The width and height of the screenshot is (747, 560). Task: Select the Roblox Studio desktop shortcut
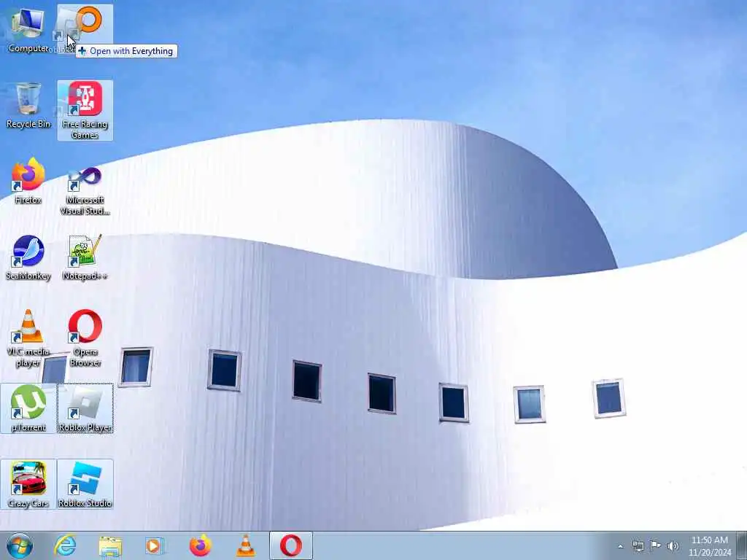[x=85, y=484]
